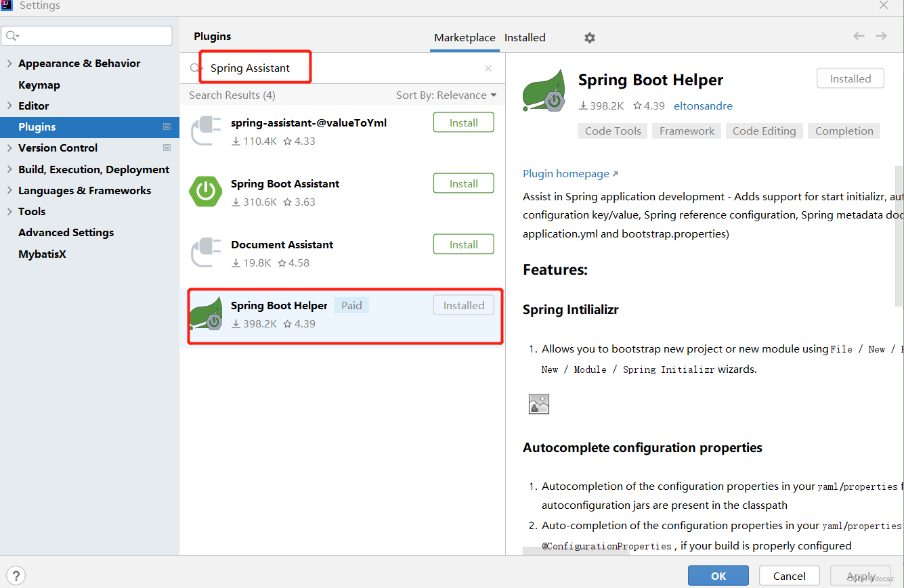Screen dimensions: 904x588
Task: Switch to the Marketplace tab
Action: tap(465, 38)
